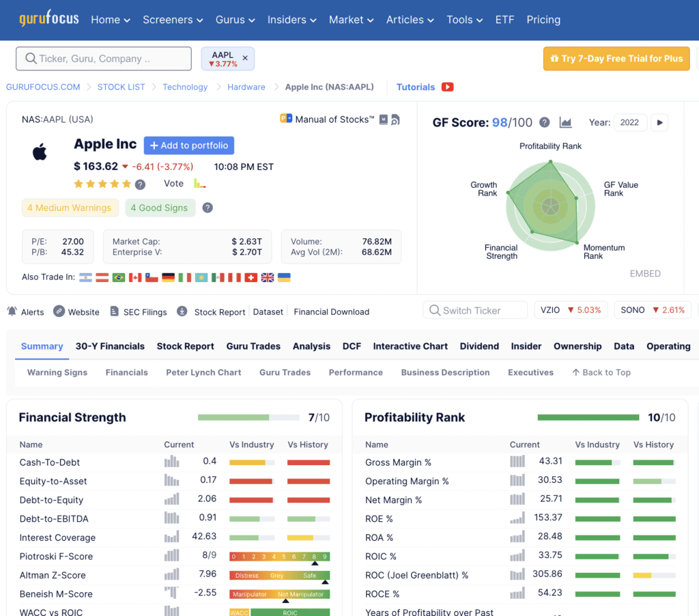The image size is (699, 616).
Task: Click the Manual of Stocks icon
Action: 286,118
